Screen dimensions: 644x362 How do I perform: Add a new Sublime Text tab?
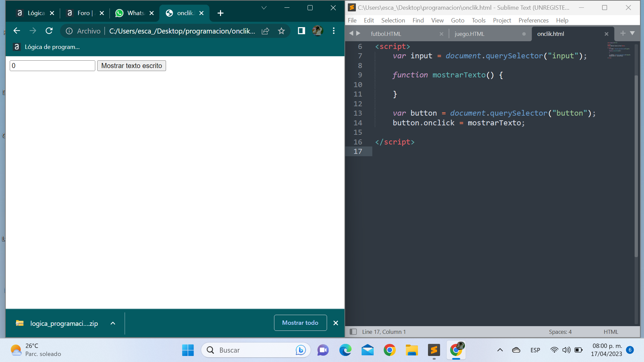(x=623, y=33)
